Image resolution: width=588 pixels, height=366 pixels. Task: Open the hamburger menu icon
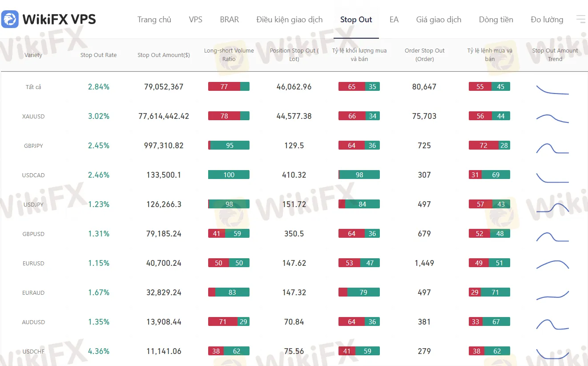[580, 19]
